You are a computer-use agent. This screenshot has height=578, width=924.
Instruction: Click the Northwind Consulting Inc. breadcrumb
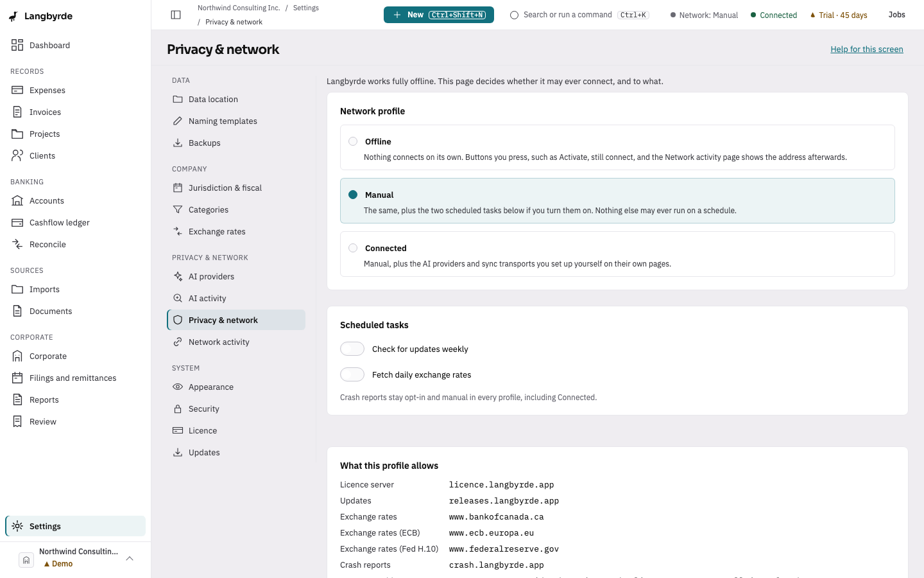pyautogui.click(x=239, y=8)
